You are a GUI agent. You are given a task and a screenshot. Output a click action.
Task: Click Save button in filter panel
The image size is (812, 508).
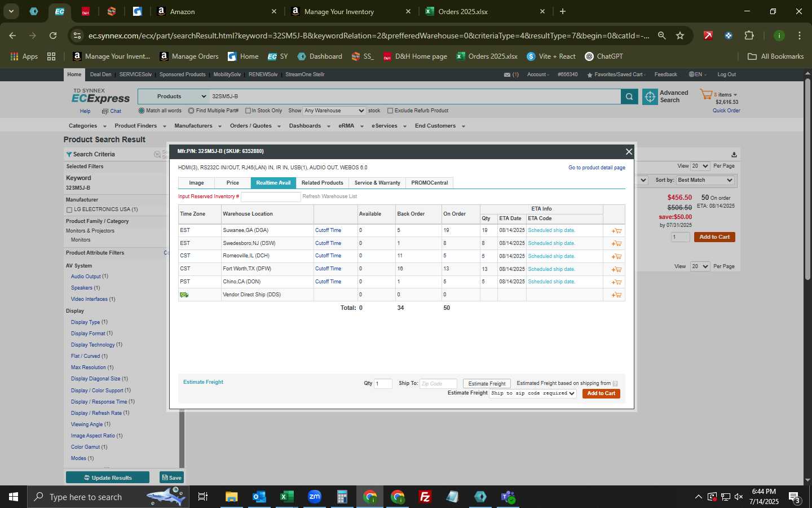click(172, 478)
